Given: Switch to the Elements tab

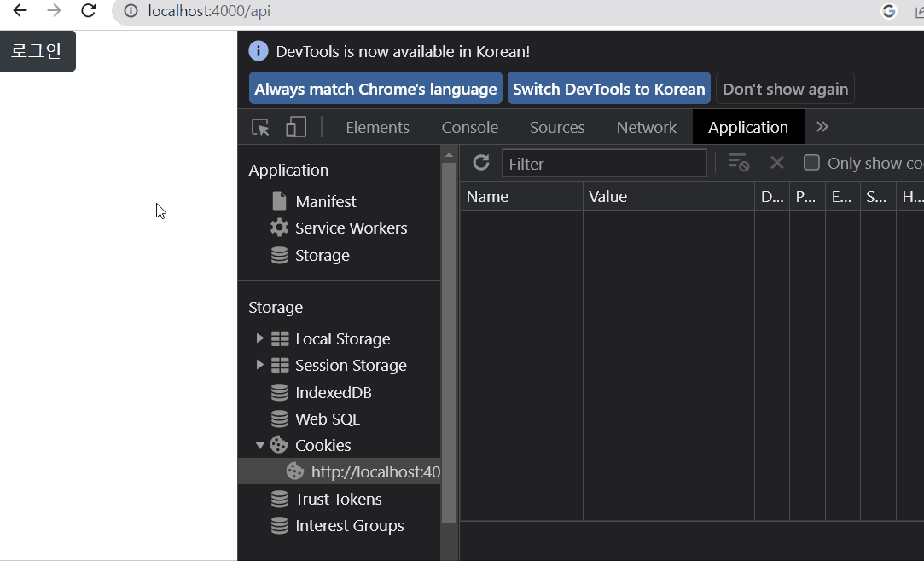Looking at the screenshot, I should tap(377, 127).
